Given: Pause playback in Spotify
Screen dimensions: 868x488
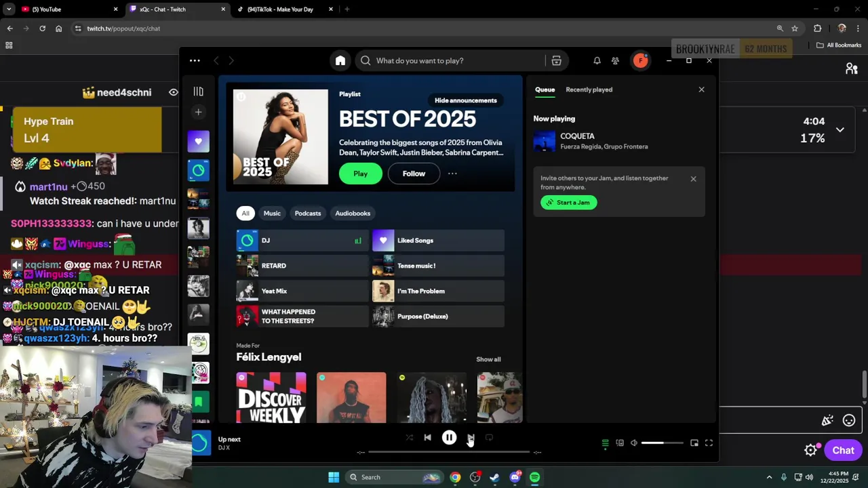Looking at the screenshot, I should 449,438.
